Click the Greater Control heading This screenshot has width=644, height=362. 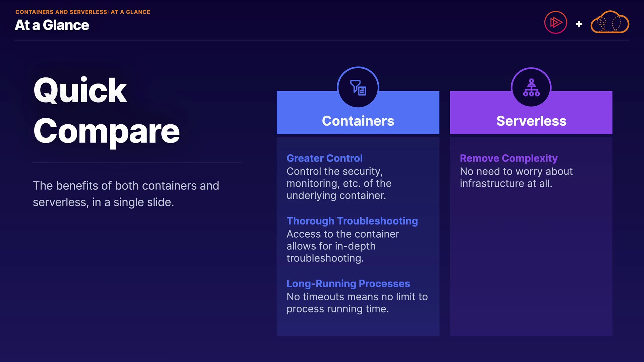point(324,158)
